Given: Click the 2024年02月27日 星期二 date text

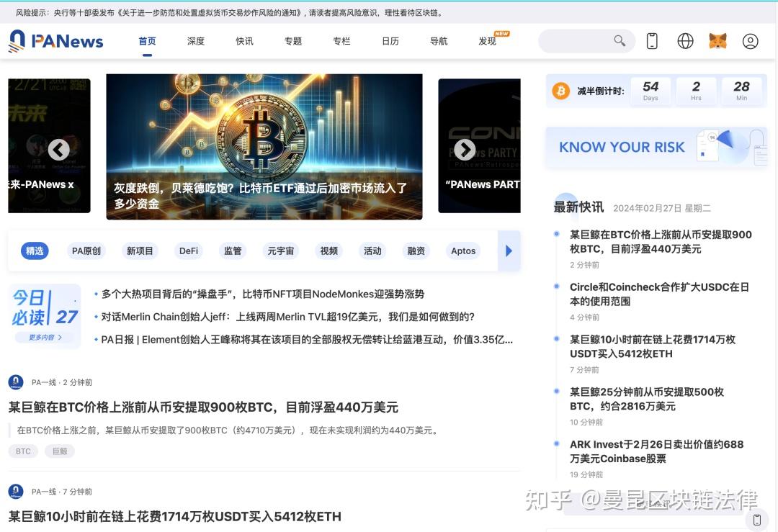Looking at the screenshot, I should point(662,208).
